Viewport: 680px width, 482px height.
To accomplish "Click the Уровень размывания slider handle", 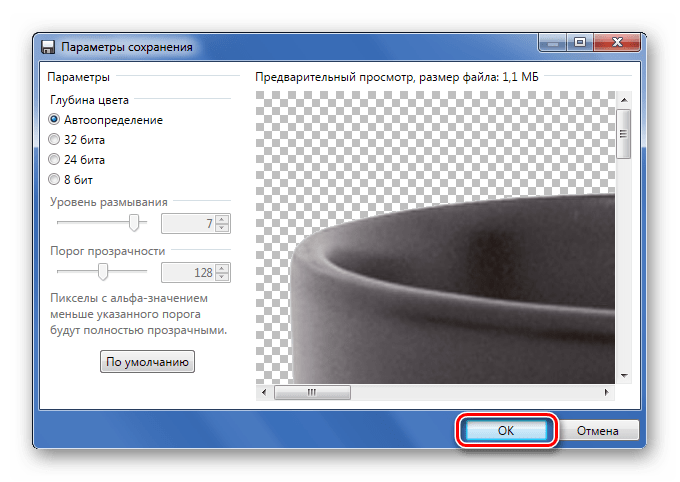I will 134,223.
